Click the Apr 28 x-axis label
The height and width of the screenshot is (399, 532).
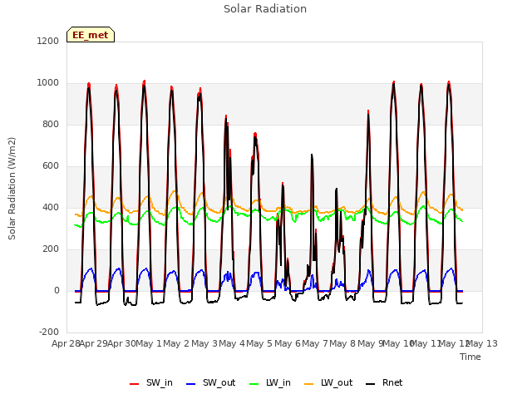coord(66,343)
